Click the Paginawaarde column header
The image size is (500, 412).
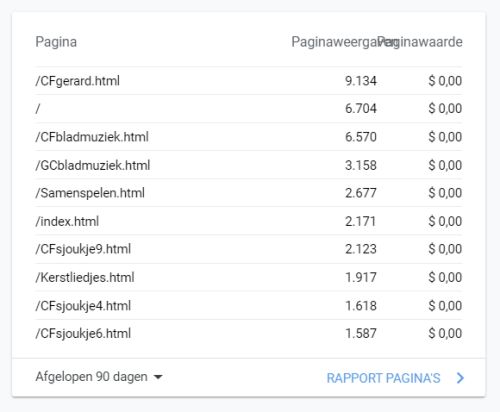421,42
